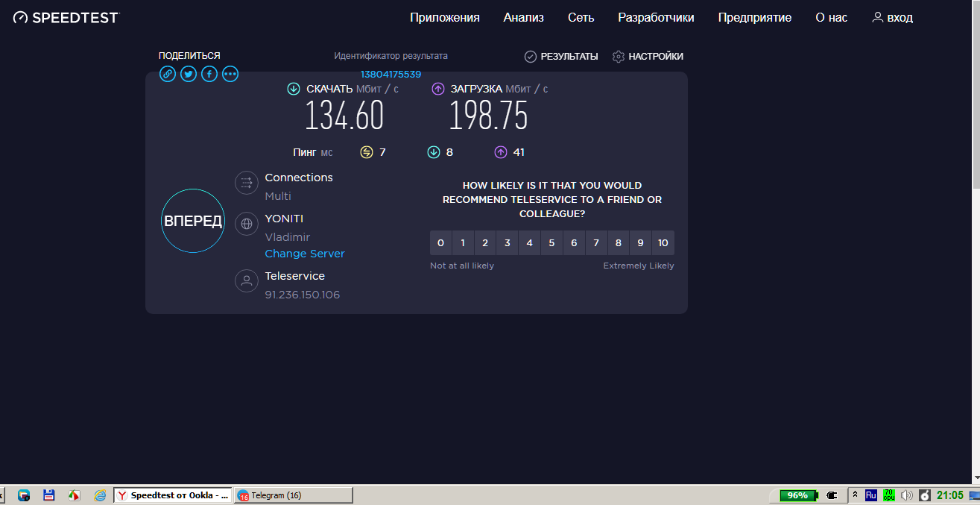Image resolution: width=980 pixels, height=505 pixels.
Task: Open the volume control in system tray
Action: pyautogui.click(x=906, y=495)
